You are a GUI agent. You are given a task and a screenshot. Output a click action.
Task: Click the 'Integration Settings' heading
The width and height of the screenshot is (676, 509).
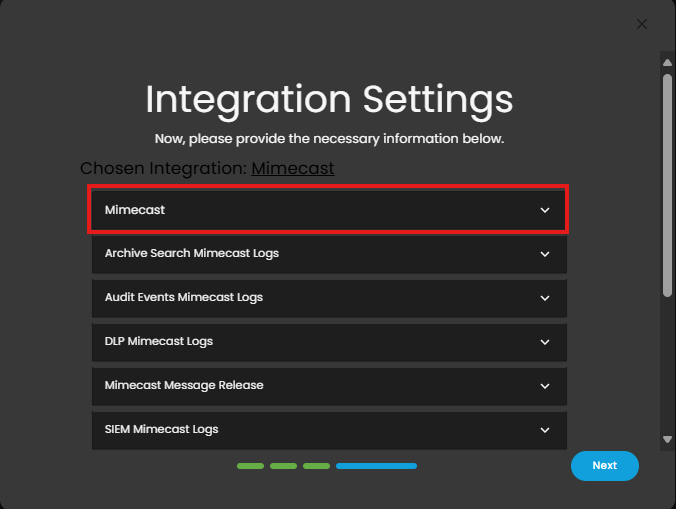(329, 100)
